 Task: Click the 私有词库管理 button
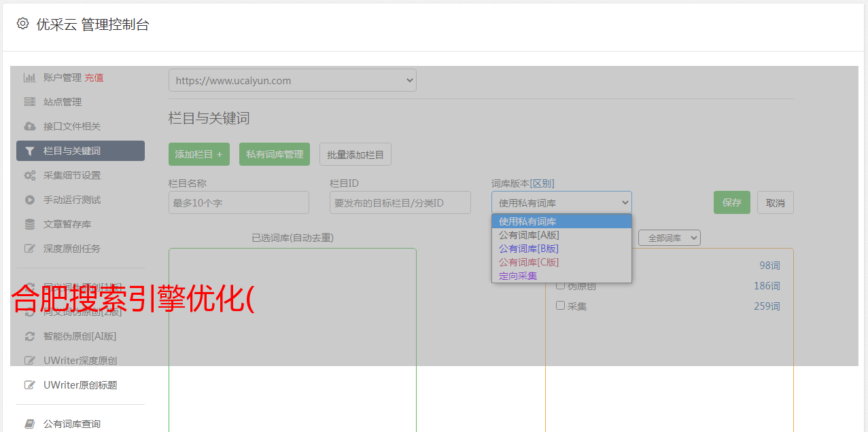coord(275,154)
